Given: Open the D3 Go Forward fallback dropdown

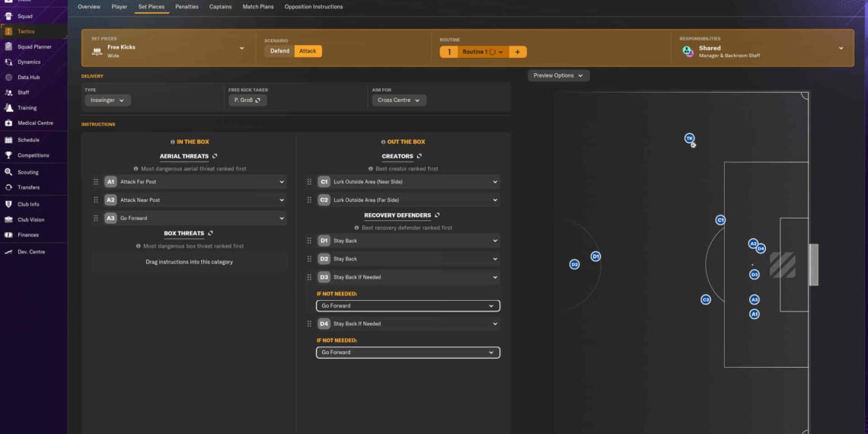Looking at the screenshot, I should tap(408, 306).
